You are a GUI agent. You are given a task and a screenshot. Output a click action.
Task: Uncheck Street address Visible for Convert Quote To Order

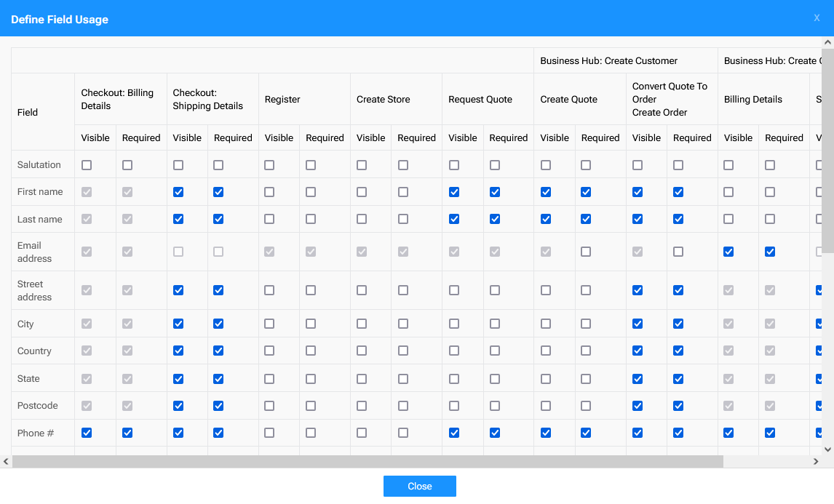(x=638, y=290)
